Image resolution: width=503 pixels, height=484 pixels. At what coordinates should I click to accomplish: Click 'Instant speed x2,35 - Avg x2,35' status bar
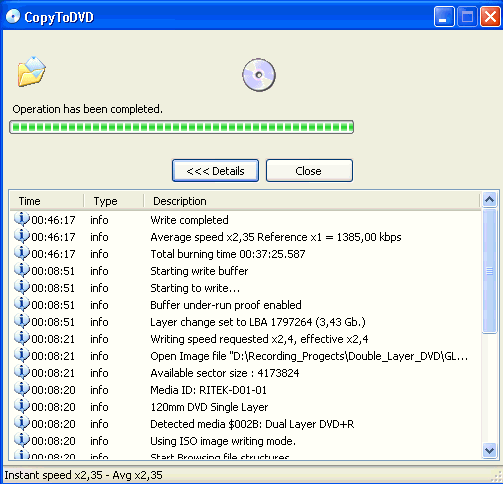pyautogui.click(x=83, y=475)
